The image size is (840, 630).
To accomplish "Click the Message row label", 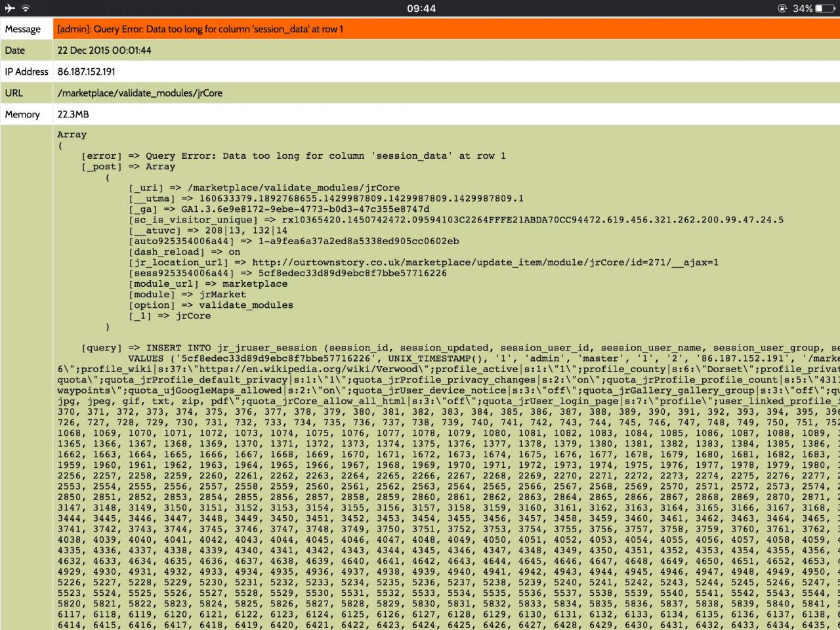I will (23, 29).
